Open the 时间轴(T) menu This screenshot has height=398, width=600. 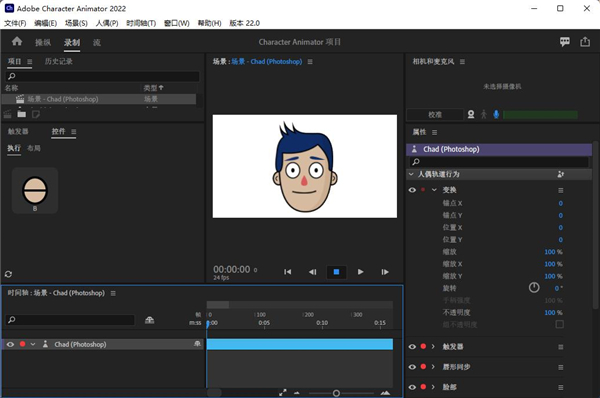point(141,23)
